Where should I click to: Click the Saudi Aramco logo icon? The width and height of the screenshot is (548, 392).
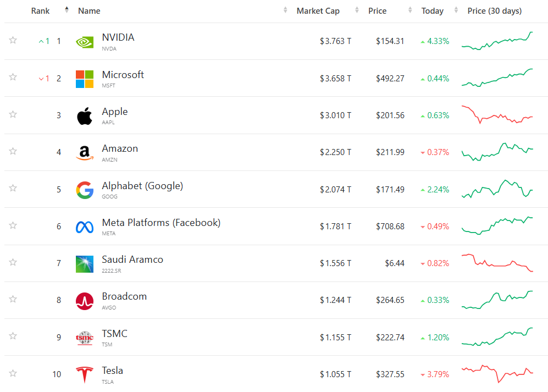click(x=85, y=264)
